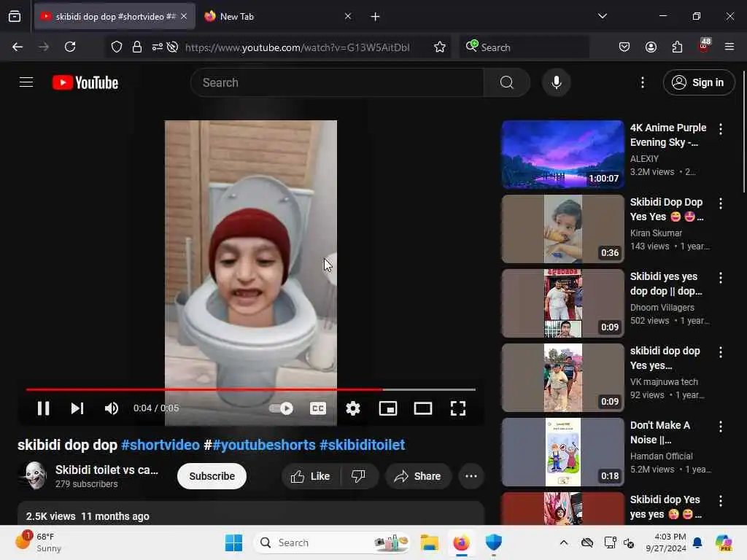Open options for 4K Anime Purple video
The height and width of the screenshot is (560, 747).
click(720, 128)
